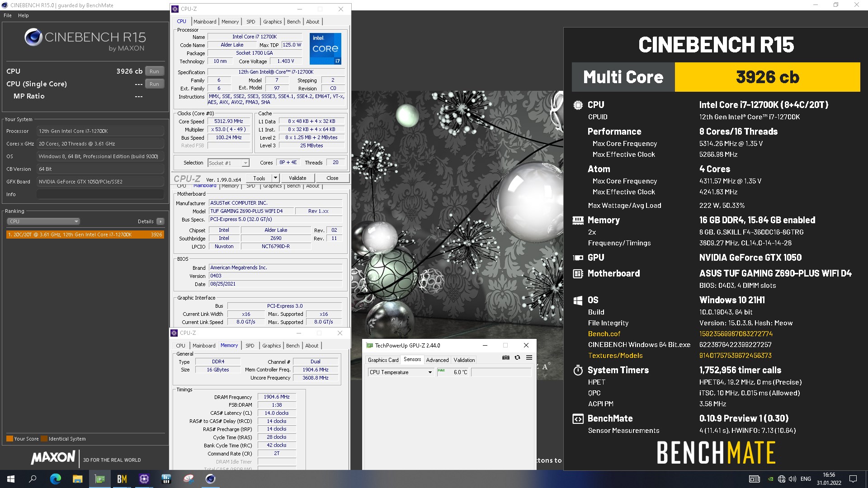The image size is (868, 488).
Task: Click the Intel Core i7 logo in CPU-Z
Action: click(325, 48)
